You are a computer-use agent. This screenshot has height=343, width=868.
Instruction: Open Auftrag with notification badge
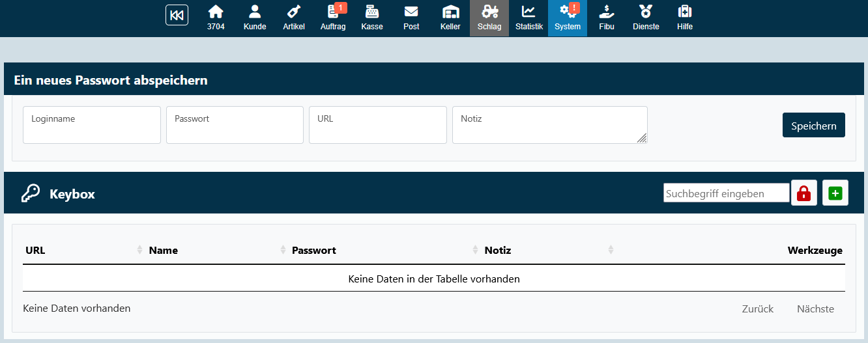point(333,18)
